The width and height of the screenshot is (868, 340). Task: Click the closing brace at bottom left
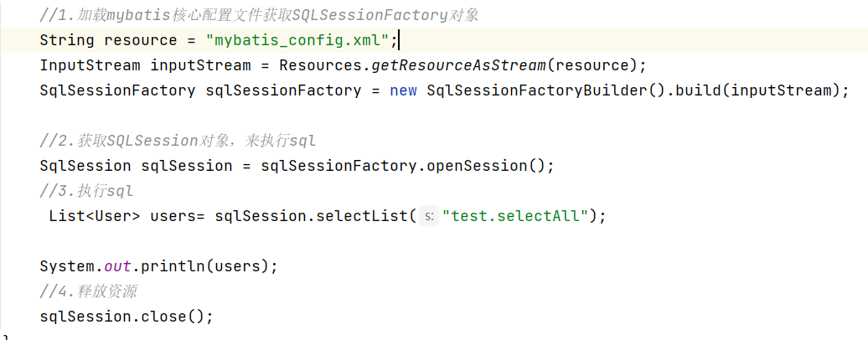[x=4, y=336]
